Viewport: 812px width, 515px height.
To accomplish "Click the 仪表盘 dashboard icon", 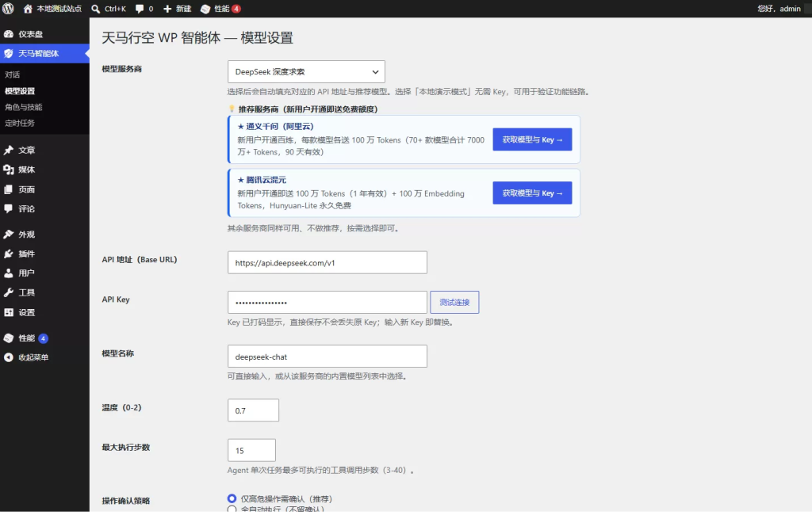I will (8, 34).
